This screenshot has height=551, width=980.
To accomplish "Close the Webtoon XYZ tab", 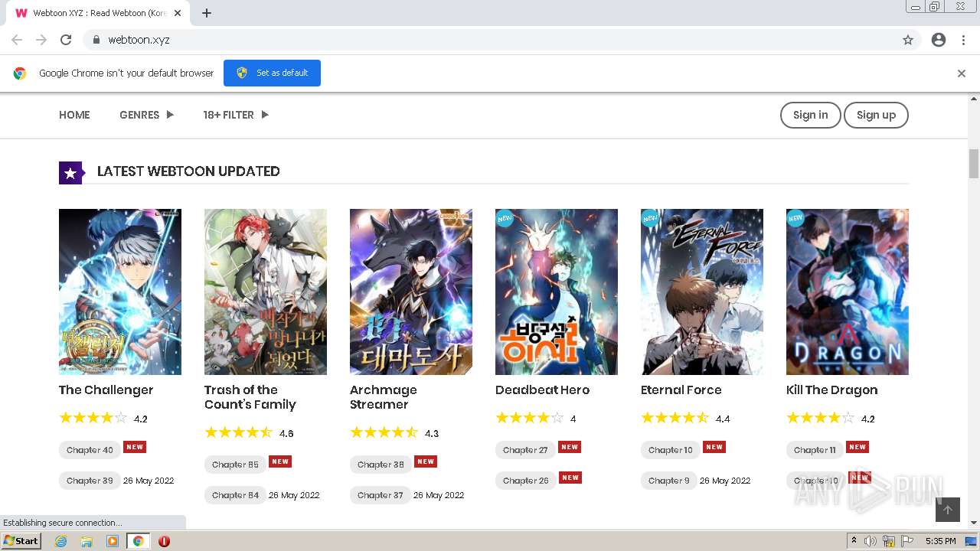I will [x=178, y=13].
